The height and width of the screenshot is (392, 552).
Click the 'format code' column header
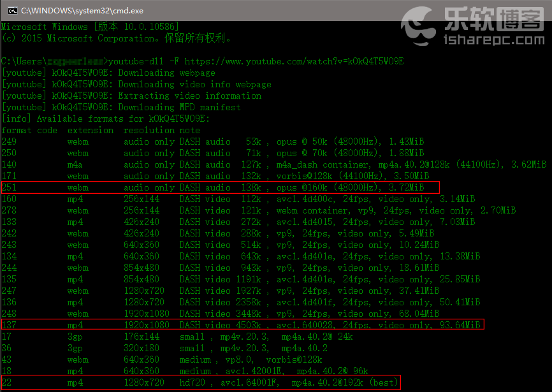tap(29, 130)
